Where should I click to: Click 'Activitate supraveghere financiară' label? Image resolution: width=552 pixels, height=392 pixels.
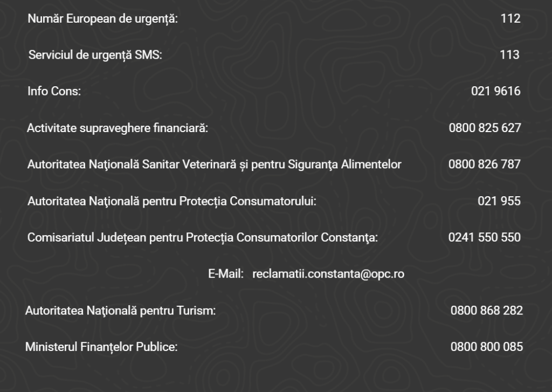[117, 128]
